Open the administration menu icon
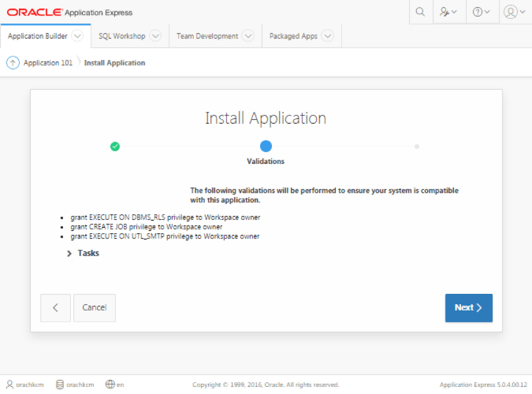This screenshot has height=394, width=532. pyautogui.click(x=448, y=12)
